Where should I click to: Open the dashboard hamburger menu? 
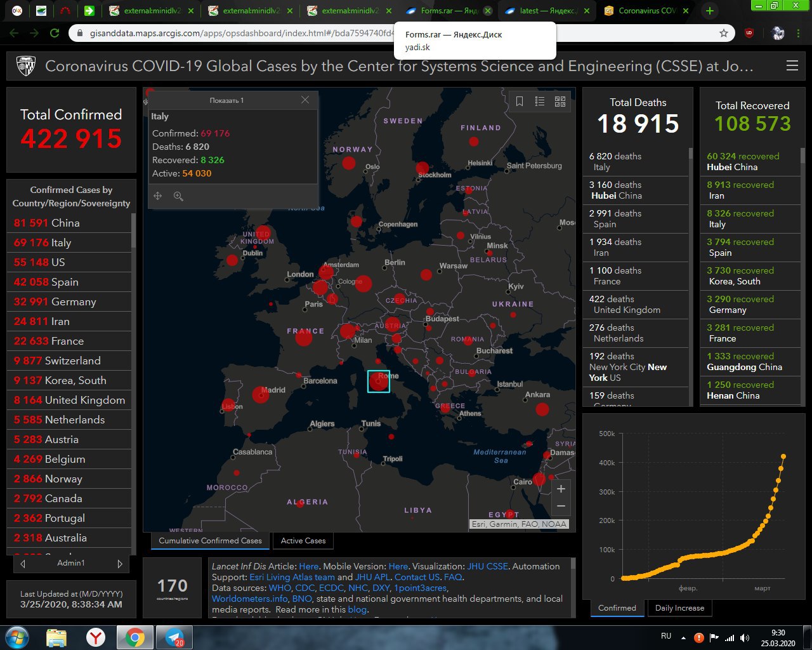coord(792,65)
